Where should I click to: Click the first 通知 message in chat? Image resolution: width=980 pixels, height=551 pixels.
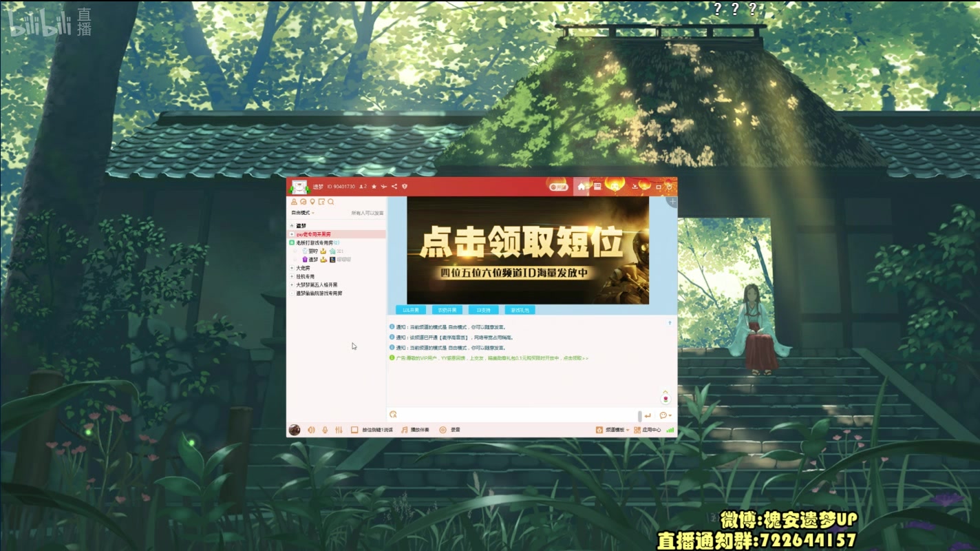[447, 327]
